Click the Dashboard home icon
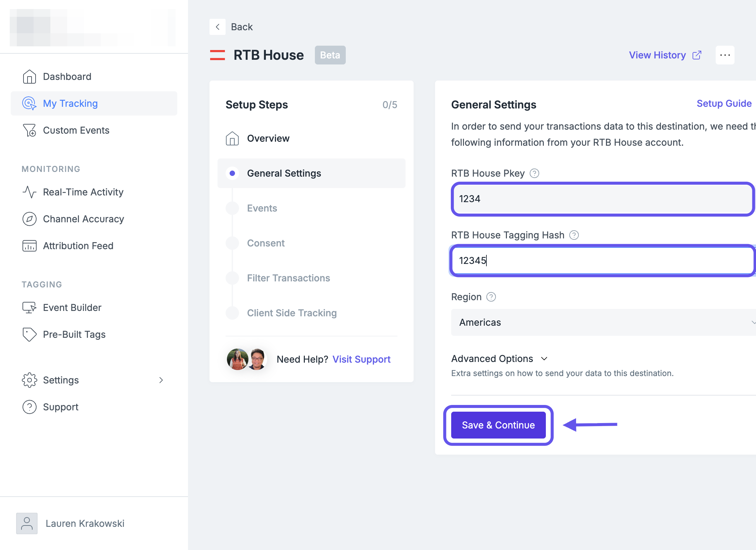This screenshot has height=550, width=756. point(29,77)
